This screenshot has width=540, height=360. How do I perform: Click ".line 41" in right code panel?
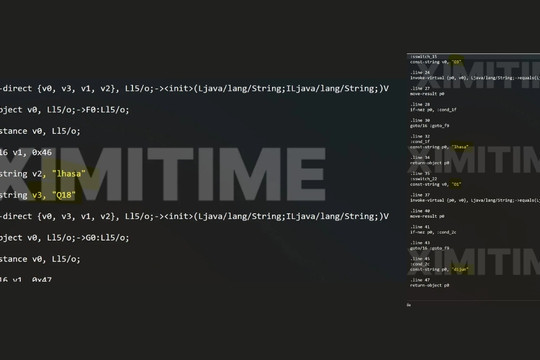coord(420,227)
